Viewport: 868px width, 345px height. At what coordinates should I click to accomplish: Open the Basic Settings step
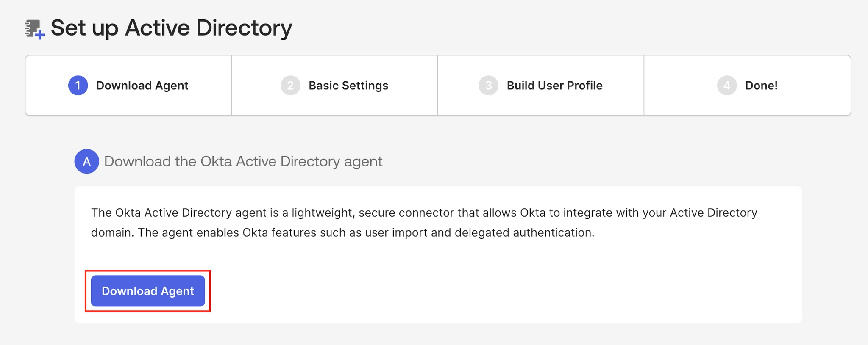pos(334,86)
